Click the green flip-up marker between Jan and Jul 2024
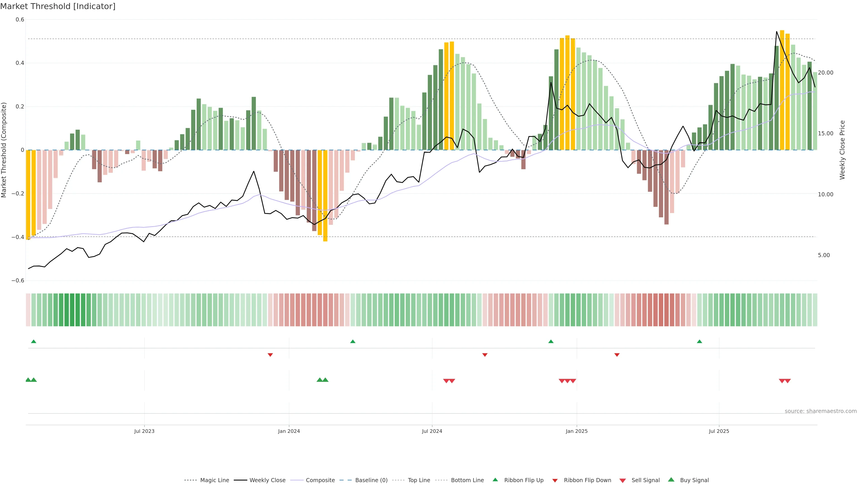Screen dimensions: 868x488 353,342
